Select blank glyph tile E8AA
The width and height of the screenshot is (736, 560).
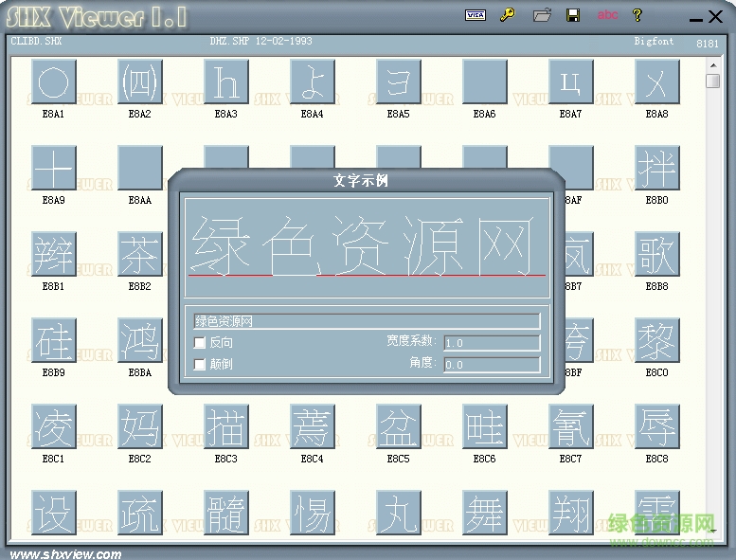140,168
